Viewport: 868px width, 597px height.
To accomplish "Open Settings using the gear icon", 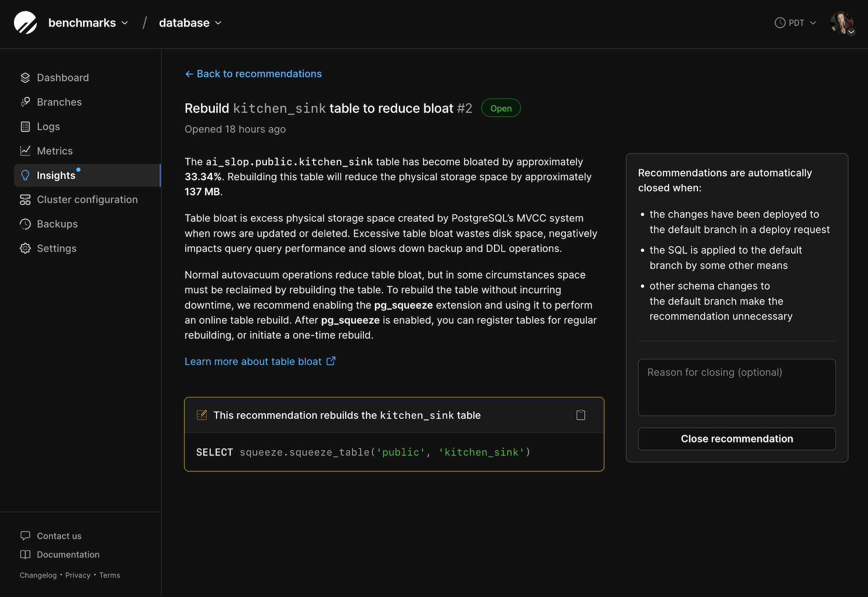I will (25, 248).
